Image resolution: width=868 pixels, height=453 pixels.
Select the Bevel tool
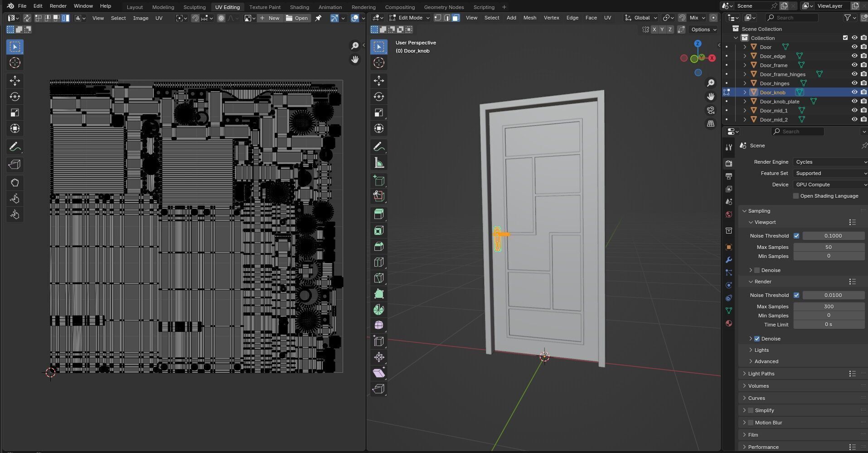pos(379,246)
